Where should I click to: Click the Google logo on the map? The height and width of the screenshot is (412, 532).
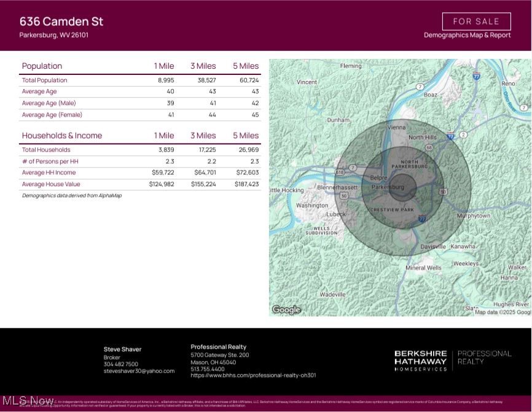pyautogui.click(x=286, y=309)
